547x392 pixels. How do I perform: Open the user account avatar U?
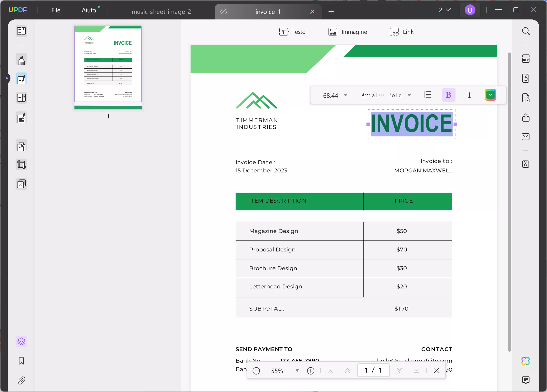click(x=470, y=10)
